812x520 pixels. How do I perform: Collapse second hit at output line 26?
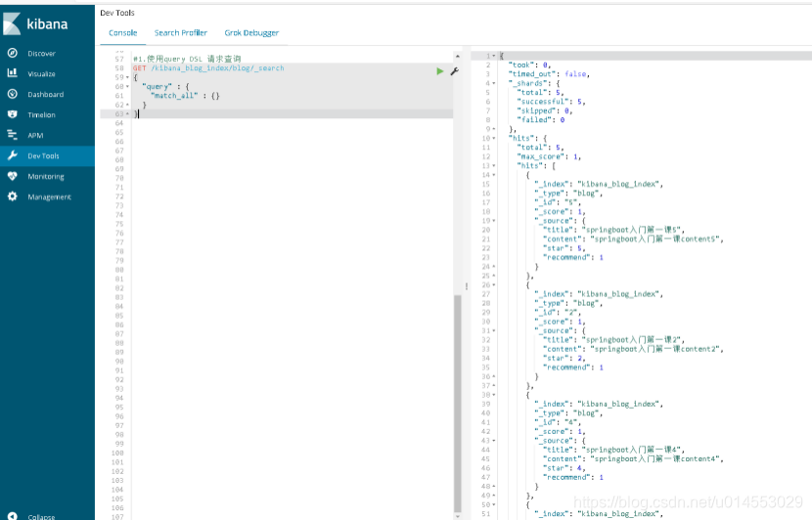[494, 285]
